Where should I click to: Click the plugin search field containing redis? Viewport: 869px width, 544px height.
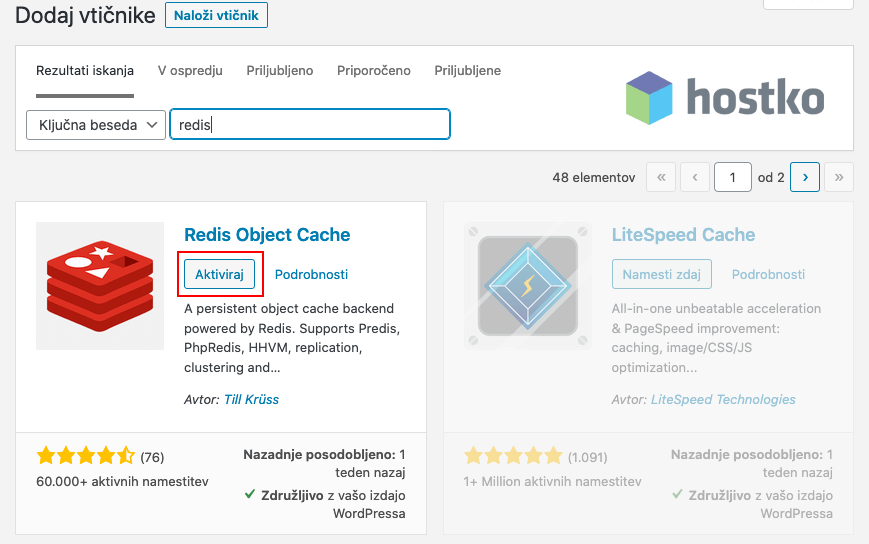click(x=310, y=125)
